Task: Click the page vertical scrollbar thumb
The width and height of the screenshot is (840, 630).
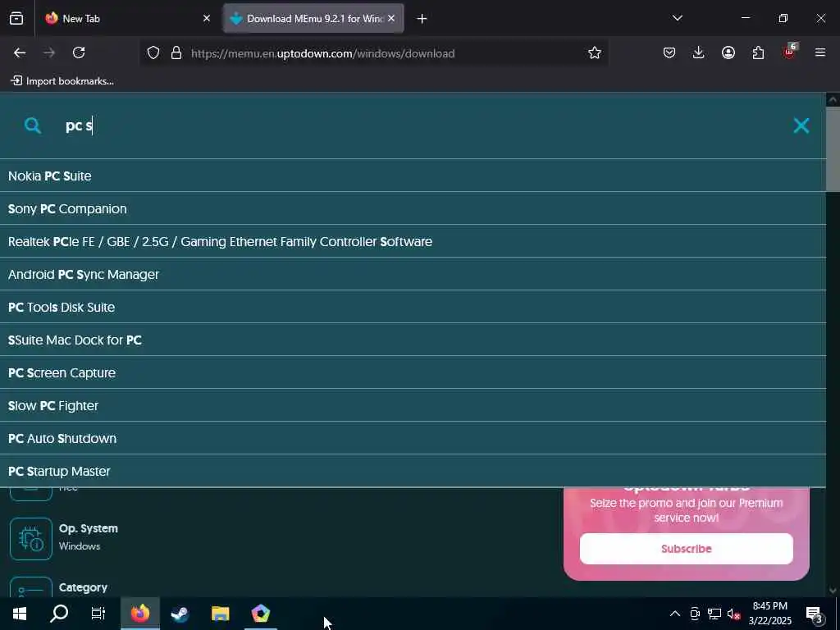Action: click(x=833, y=149)
